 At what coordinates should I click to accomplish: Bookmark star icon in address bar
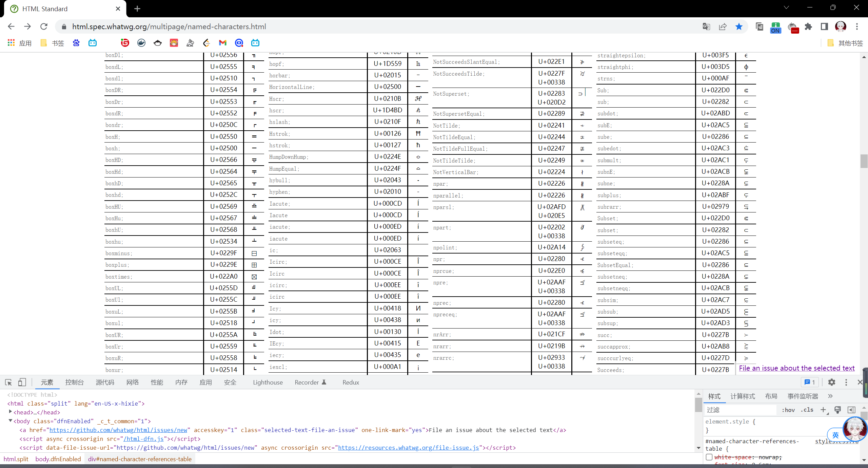(x=739, y=27)
